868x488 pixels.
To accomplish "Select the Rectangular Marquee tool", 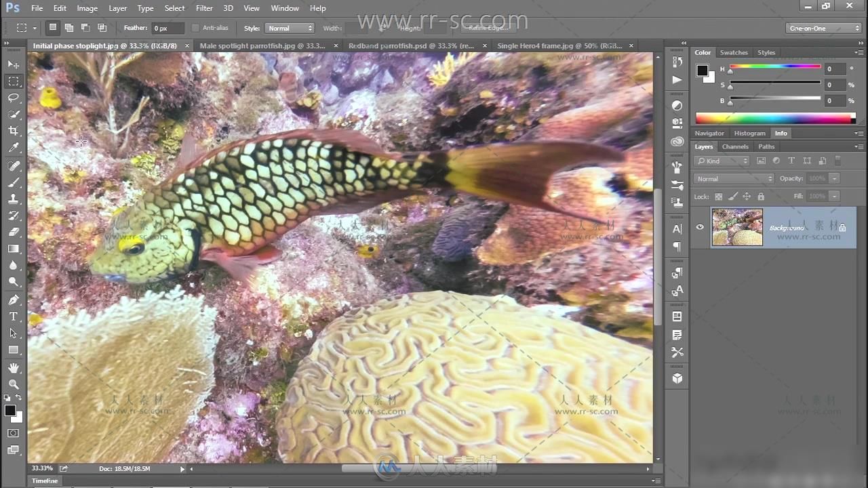I will point(14,81).
